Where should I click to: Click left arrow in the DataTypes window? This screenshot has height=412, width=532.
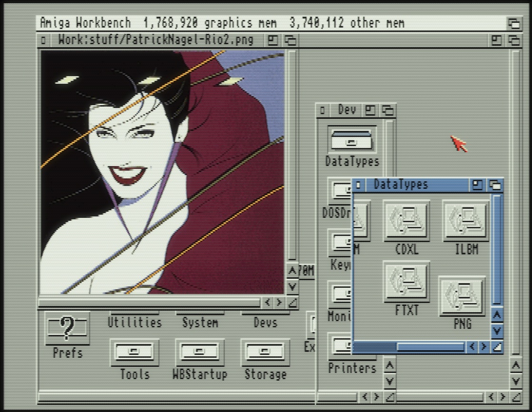[x=472, y=347]
